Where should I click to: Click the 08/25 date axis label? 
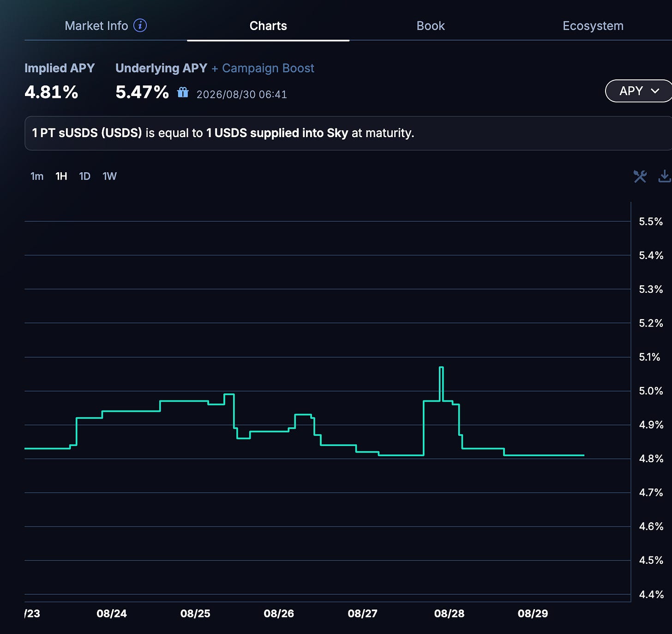(x=195, y=614)
